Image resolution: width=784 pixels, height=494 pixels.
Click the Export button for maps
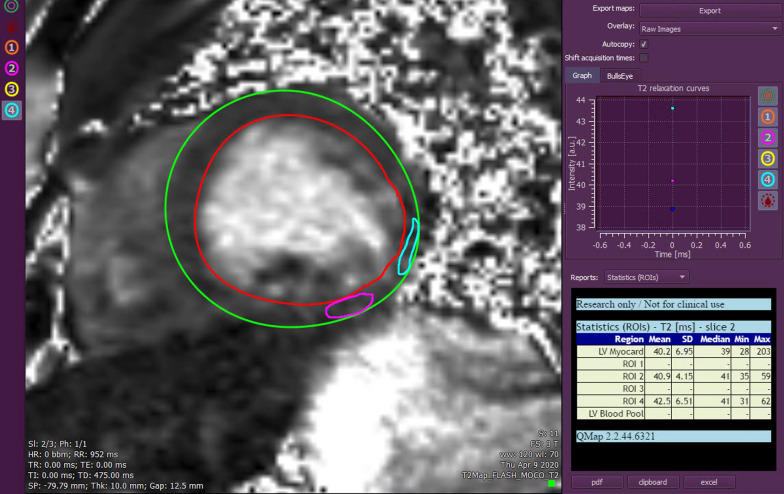point(710,11)
